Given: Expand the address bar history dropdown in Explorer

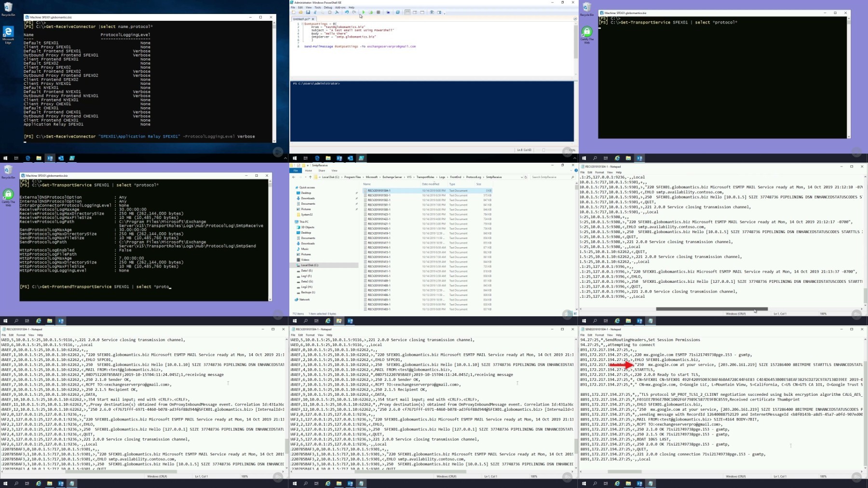Looking at the screenshot, I should click(x=522, y=177).
